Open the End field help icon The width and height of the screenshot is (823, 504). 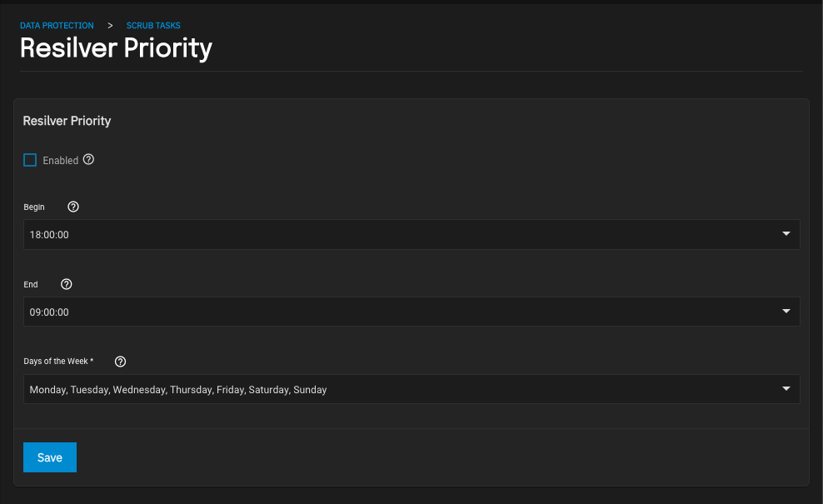pyautogui.click(x=66, y=284)
